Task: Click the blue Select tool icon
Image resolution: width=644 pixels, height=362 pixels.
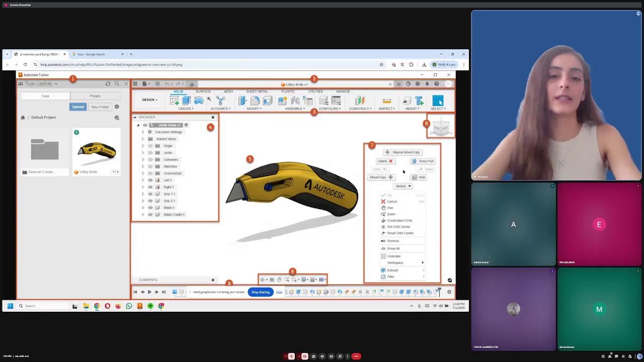Action: (x=438, y=101)
